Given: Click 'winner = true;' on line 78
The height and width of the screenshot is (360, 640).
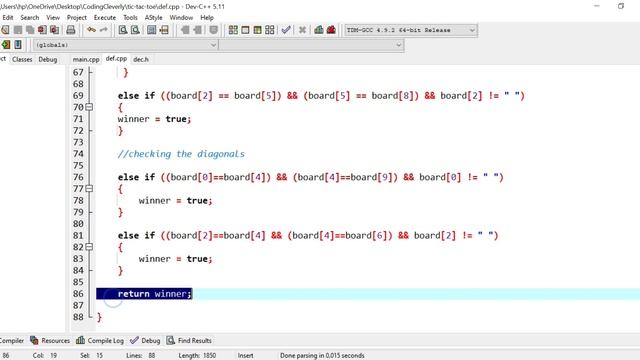Looking at the screenshot, I should 176,200.
